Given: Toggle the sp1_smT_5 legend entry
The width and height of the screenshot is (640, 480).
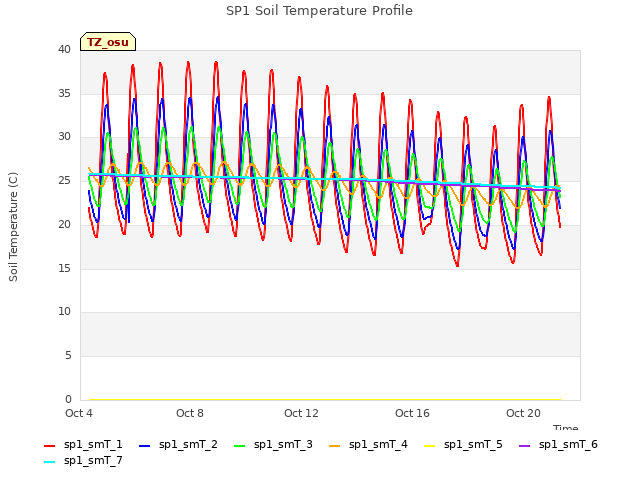Looking at the screenshot, I should (463, 444).
